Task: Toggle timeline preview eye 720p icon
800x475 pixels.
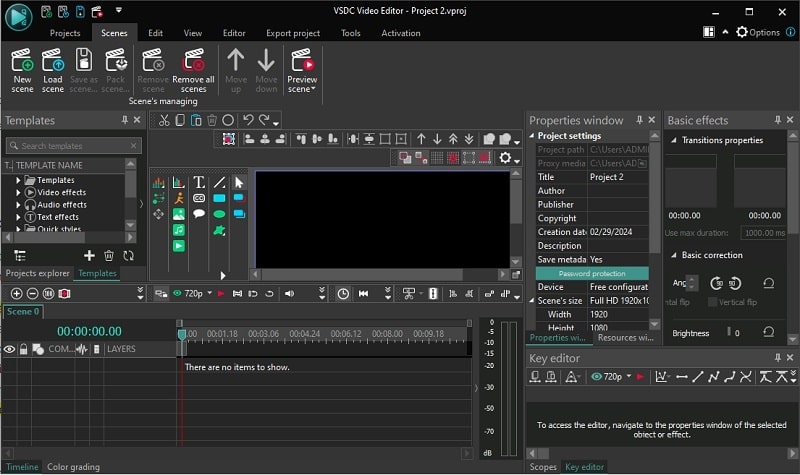Action: tap(178, 293)
